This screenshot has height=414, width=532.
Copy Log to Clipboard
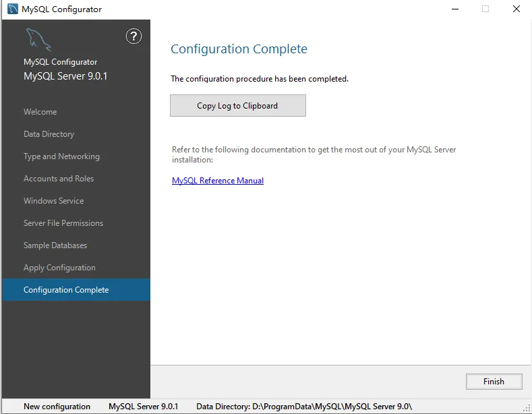pyautogui.click(x=238, y=106)
